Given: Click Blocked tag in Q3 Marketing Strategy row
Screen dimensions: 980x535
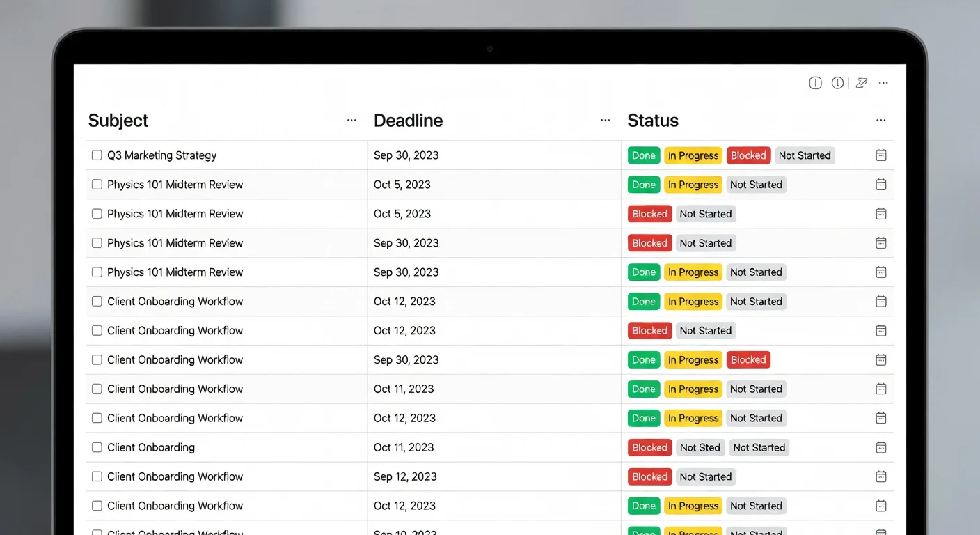Looking at the screenshot, I should coord(748,155).
